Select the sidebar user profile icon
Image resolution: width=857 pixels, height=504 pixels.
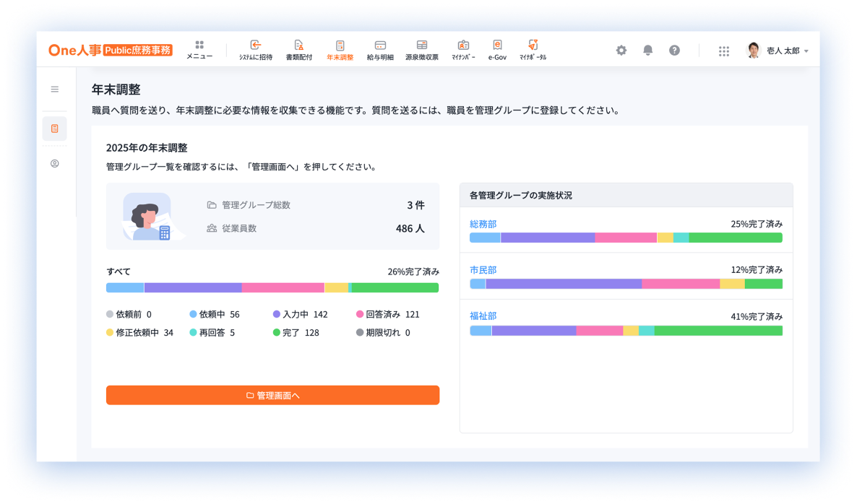55,164
